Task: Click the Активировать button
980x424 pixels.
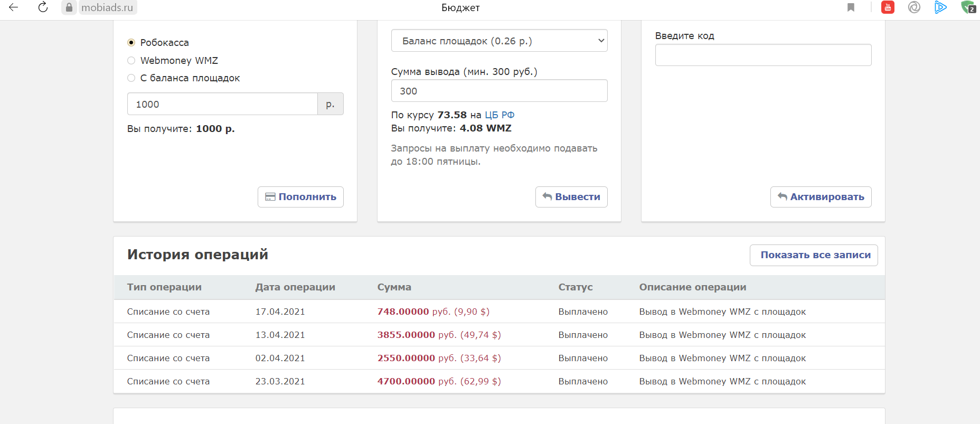Action: [x=821, y=197]
